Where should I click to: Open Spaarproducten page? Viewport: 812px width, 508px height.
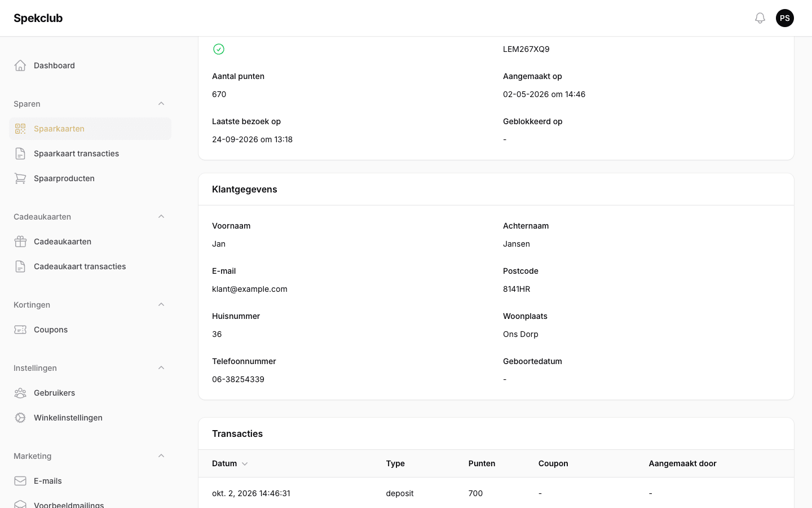[x=90, y=178]
